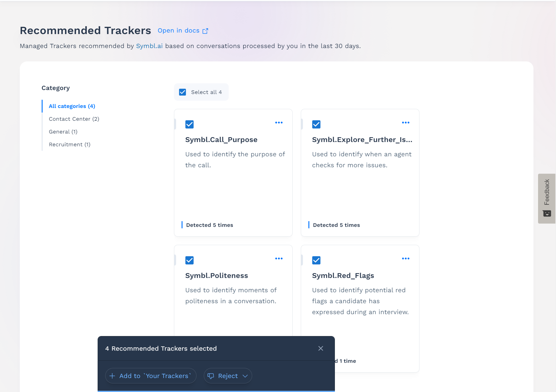Open the Symbl.Call_Purpose card options menu
The height and width of the screenshot is (392, 556).
point(279,123)
